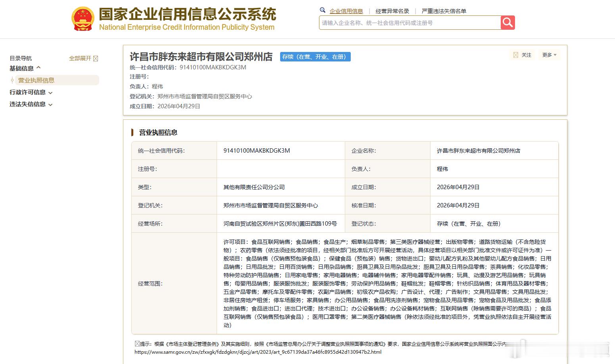Click the 注册号 label in the table
615x364 pixels.
click(x=148, y=169)
